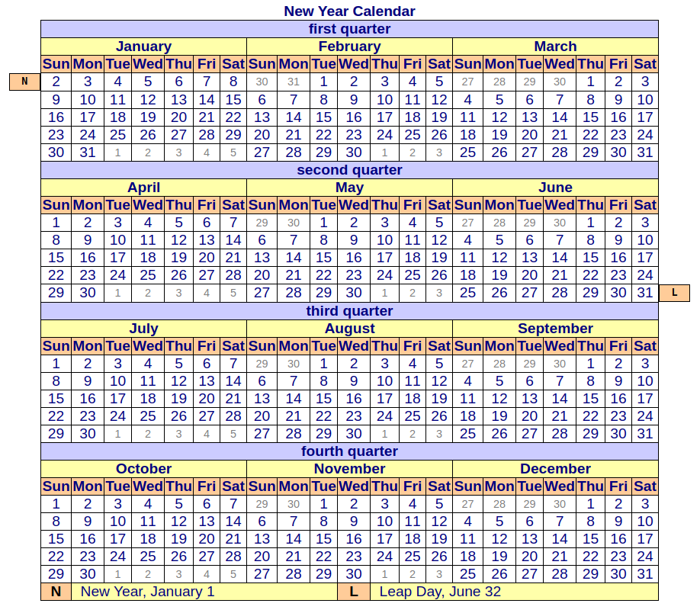The image size is (700, 613).
Task: Click the Sat column header under August
Action: (x=439, y=346)
